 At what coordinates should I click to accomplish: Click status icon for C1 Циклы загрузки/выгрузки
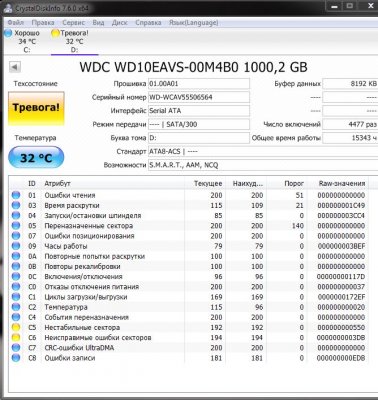coord(16,297)
